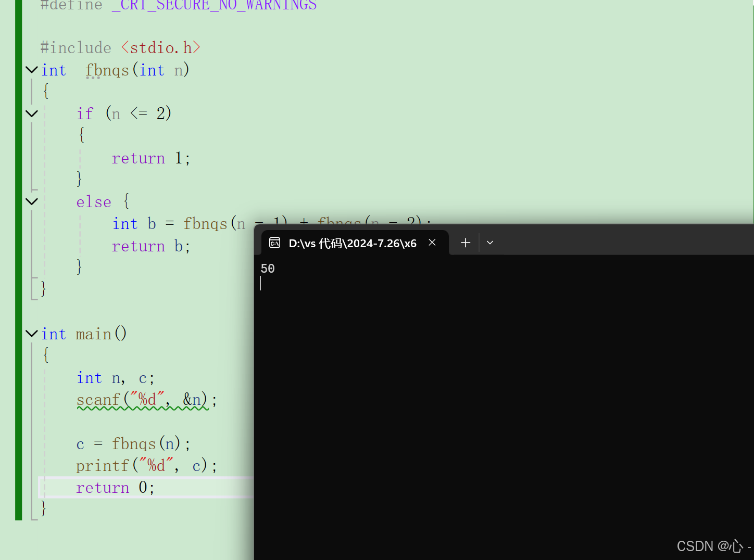This screenshot has height=560, width=754.
Task: Open the terminal tab dropdown menu
Action: point(490,243)
